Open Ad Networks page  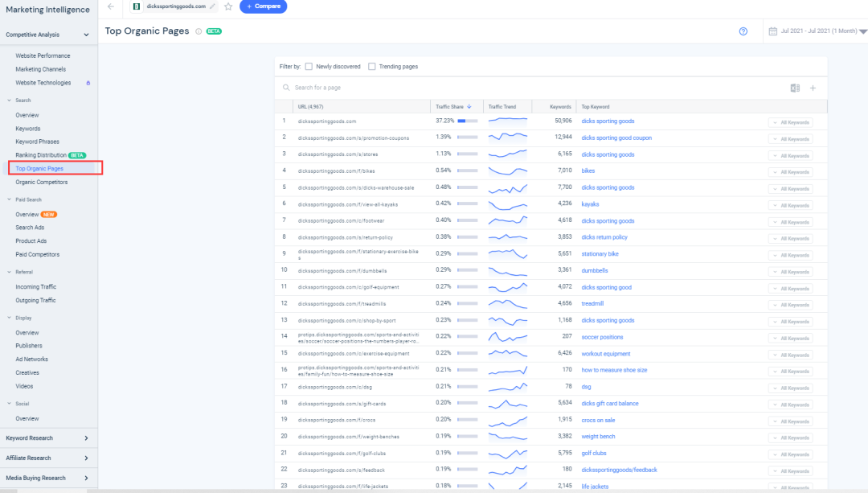(31, 359)
